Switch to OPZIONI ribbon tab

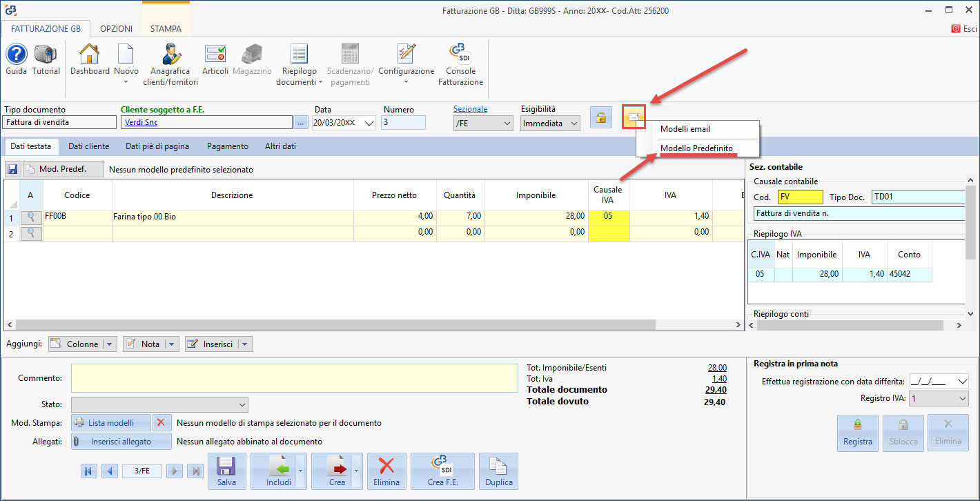(116, 29)
